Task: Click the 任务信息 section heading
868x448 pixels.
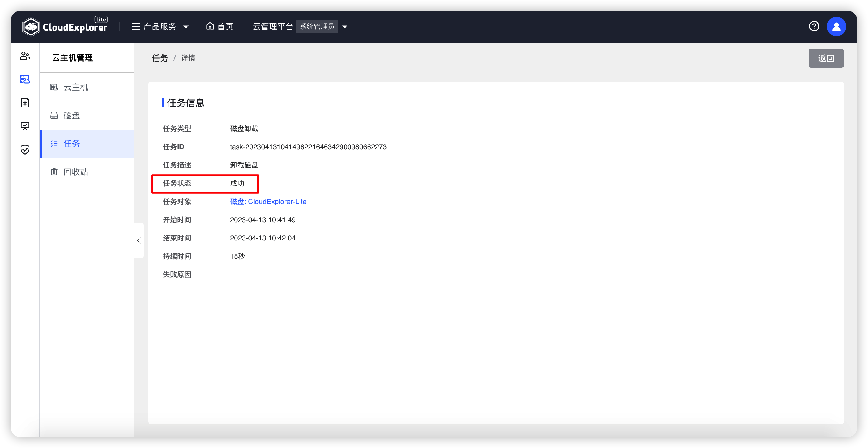Action: [x=185, y=103]
